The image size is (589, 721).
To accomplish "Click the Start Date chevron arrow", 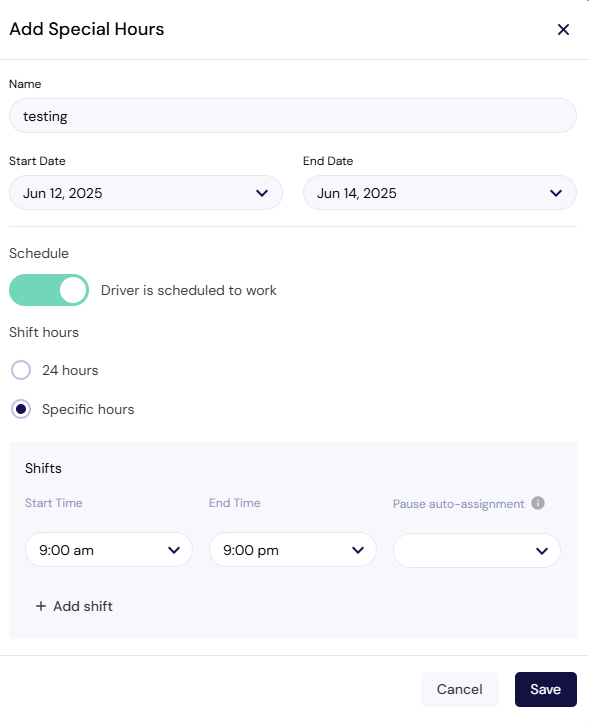I will pyautogui.click(x=262, y=193).
